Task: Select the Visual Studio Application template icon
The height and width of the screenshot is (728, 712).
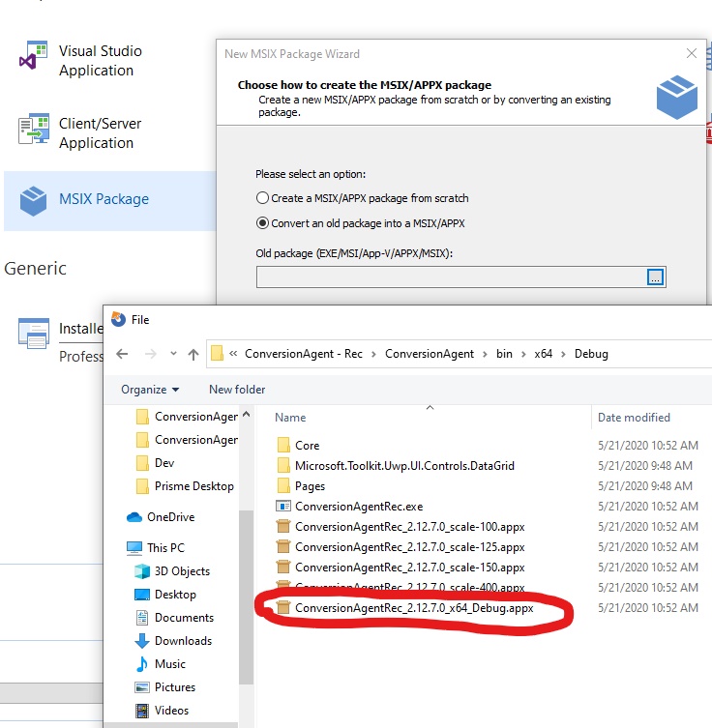Action: [34, 59]
